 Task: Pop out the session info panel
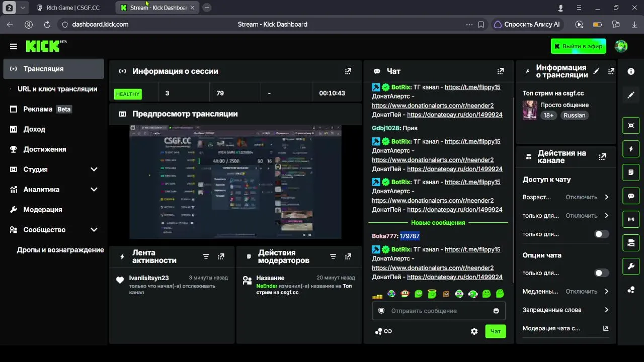point(348,71)
